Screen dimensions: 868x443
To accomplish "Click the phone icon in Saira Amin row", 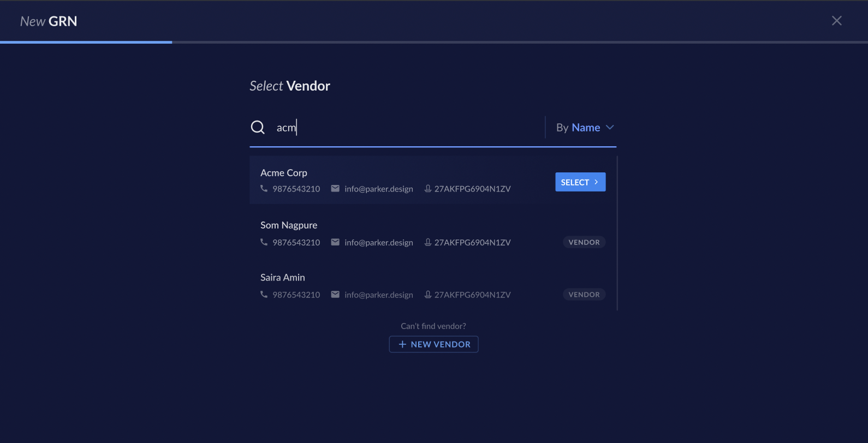I will 264,294.
